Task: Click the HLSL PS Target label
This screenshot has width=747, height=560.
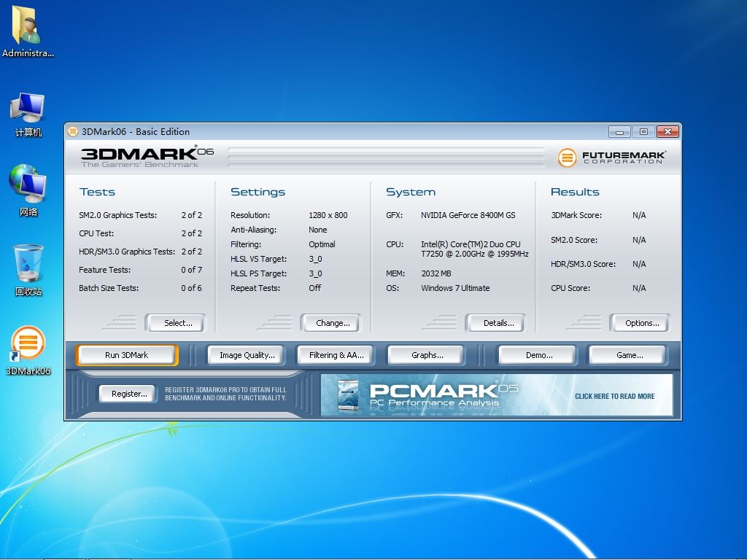Action: click(x=259, y=273)
